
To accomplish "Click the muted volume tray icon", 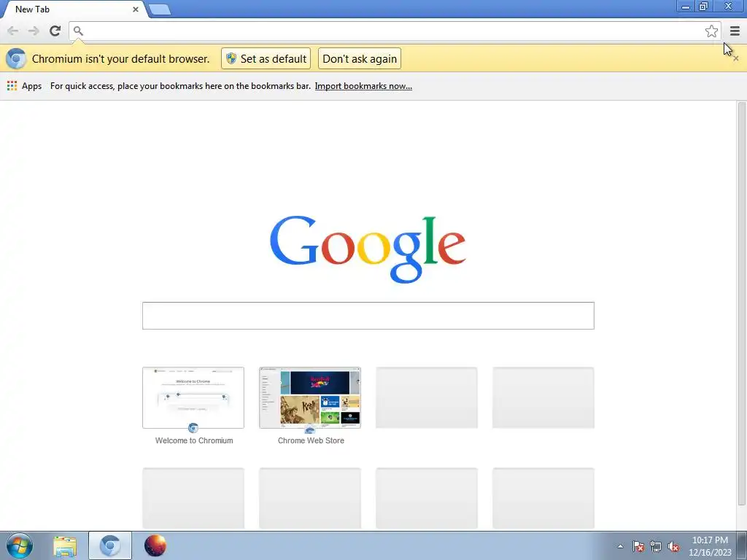I will (x=673, y=546).
